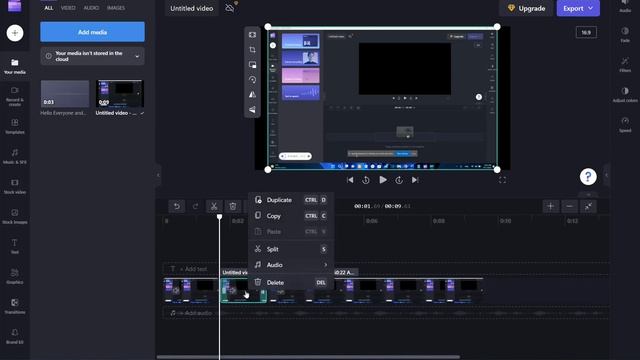Screen dimensions: 640x360
Task: Open the Record & create panel
Action: pyautogui.click(x=15, y=96)
